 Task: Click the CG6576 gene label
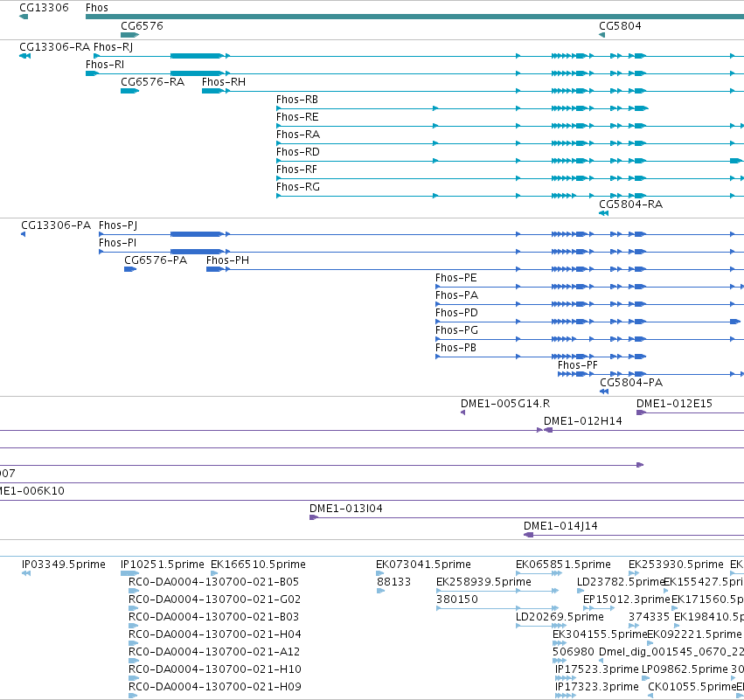click(x=142, y=25)
